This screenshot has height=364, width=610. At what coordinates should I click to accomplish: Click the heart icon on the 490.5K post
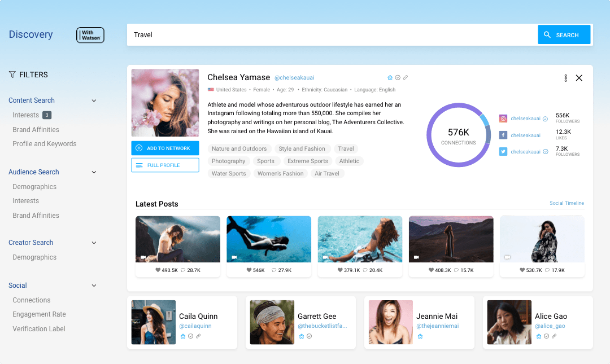pyautogui.click(x=158, y=270)
